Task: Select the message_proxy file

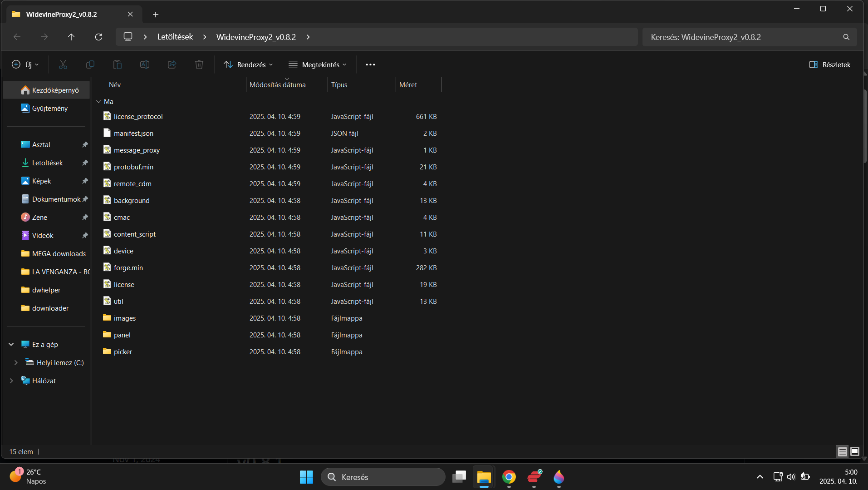Action: tap(137, 150)
